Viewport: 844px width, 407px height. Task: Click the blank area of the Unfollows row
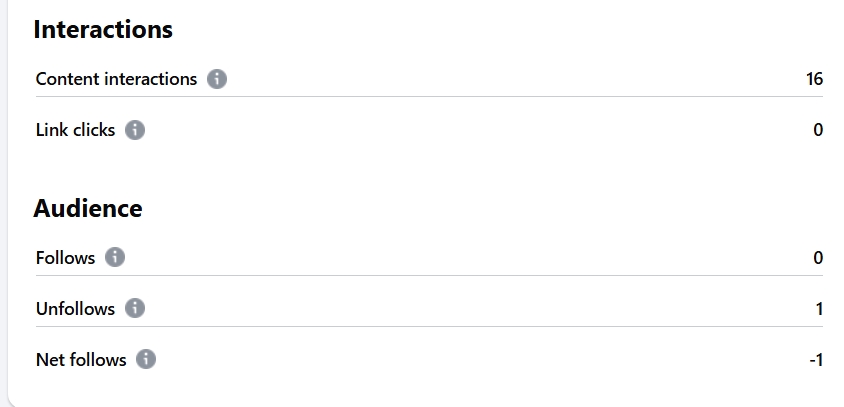tap(479, 308)
